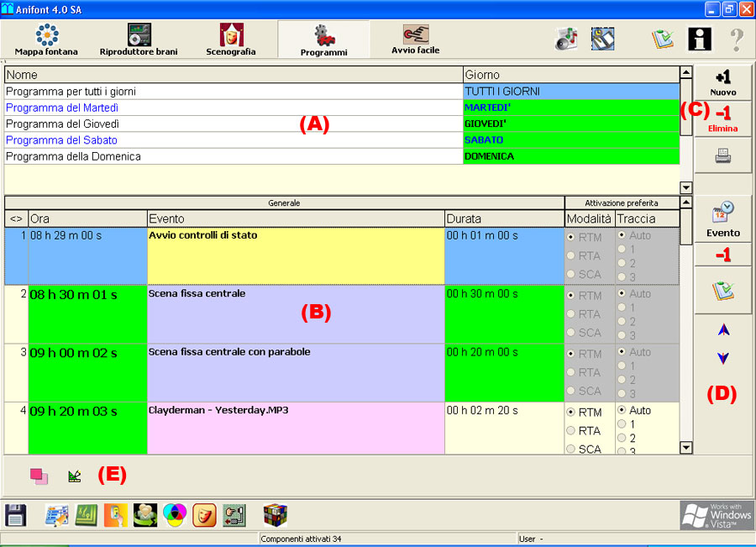Image resolution: width=756 pixels, height=547 pixels.
Task: Click the top toolbar clipboard checkmark icon
Action: (663, 39)
